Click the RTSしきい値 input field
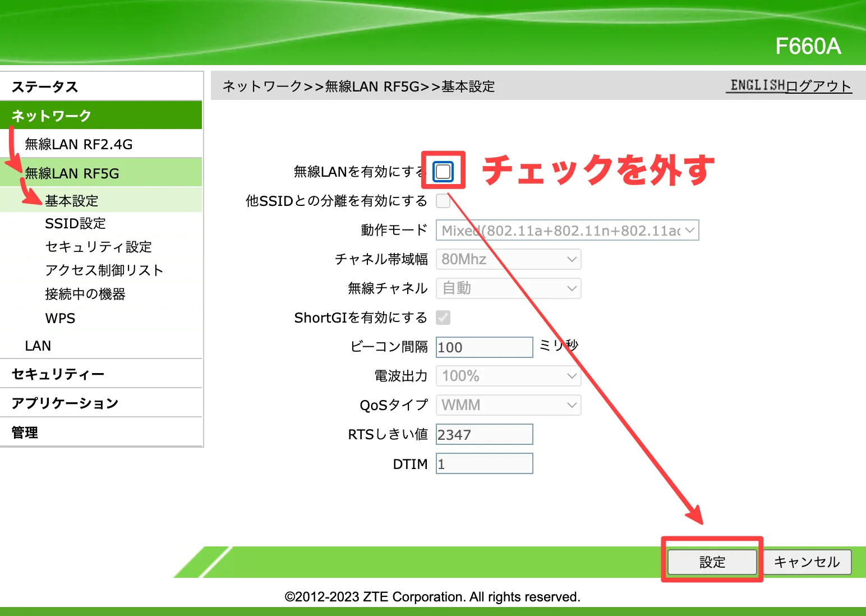Viewport: 866px width, 616px height. pos(485,434)
